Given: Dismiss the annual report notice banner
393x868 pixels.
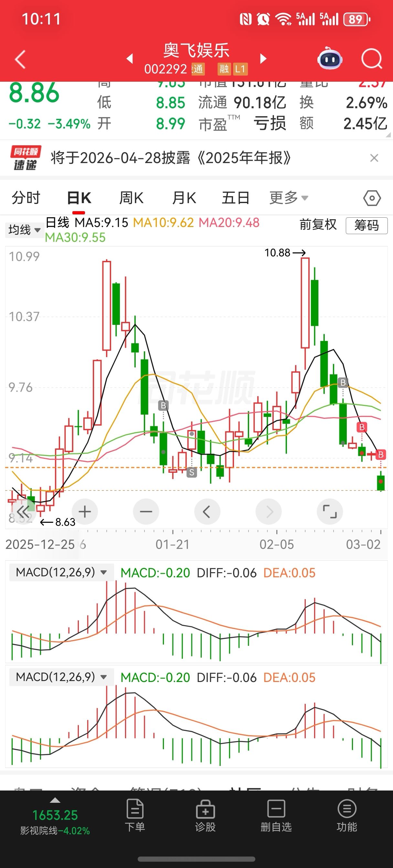Looking at the screenshot, I should click(374, 158).
